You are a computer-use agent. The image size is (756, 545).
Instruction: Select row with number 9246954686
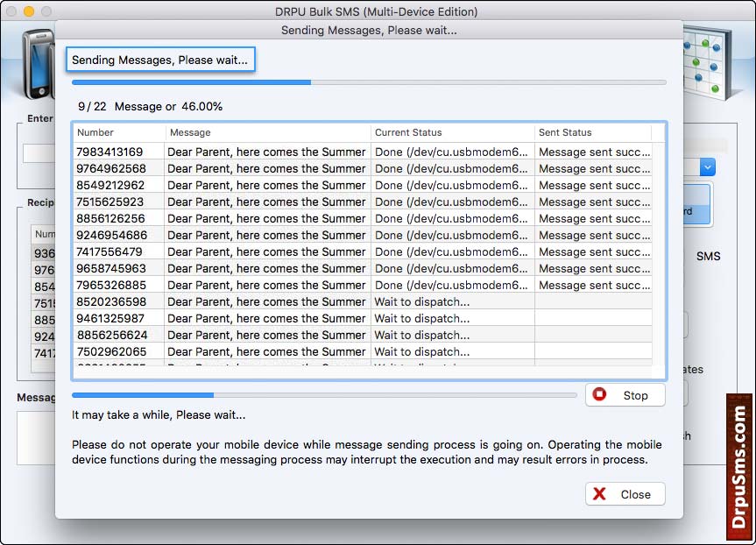(x=363, y=235)
